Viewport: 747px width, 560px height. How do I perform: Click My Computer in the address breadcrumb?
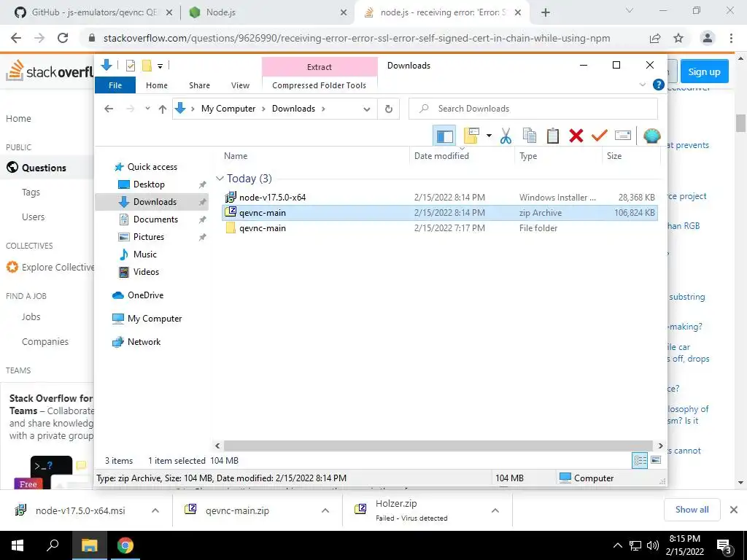pyautogui.click(x=228, y=109)
